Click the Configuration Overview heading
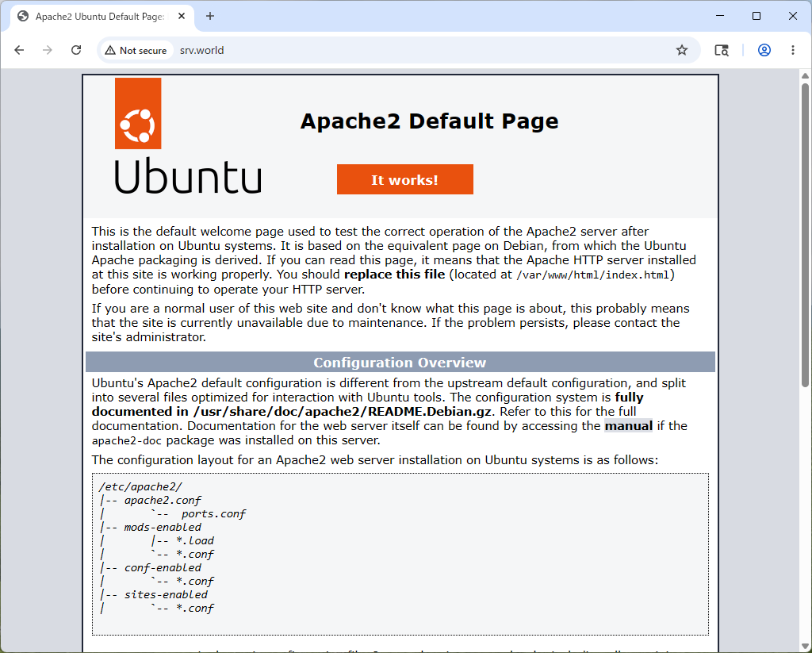Screen dimensions: 812x653 400,363
